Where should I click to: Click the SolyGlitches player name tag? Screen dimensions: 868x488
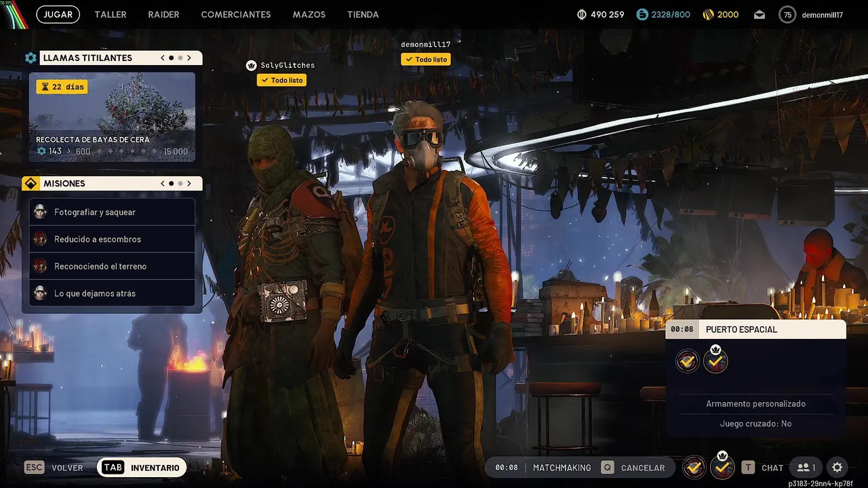tap(288, 65)
